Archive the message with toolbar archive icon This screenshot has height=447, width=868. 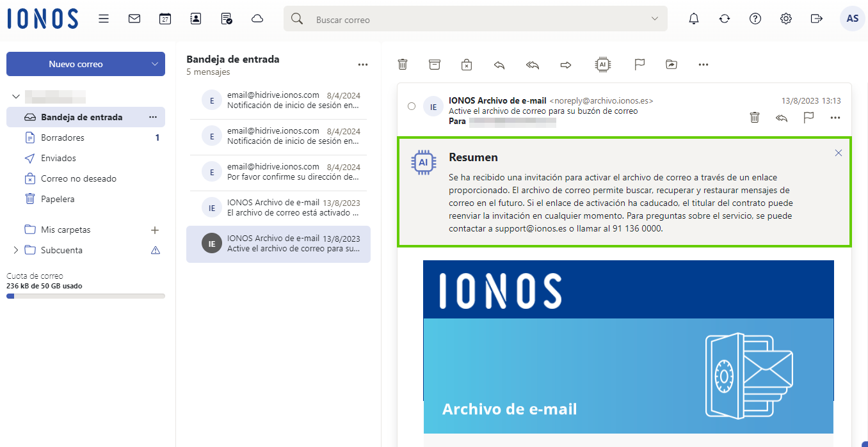pos(435,64)
